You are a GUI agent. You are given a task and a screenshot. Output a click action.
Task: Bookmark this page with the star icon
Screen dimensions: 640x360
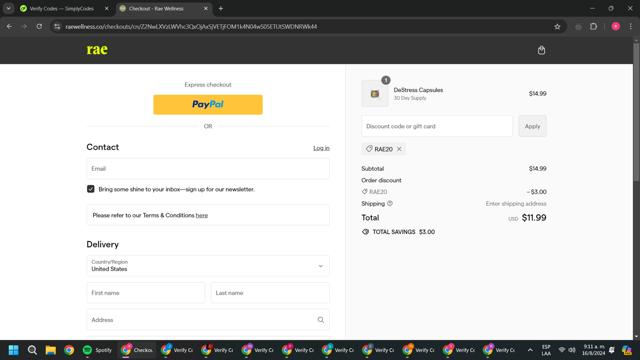pos(557,27)
